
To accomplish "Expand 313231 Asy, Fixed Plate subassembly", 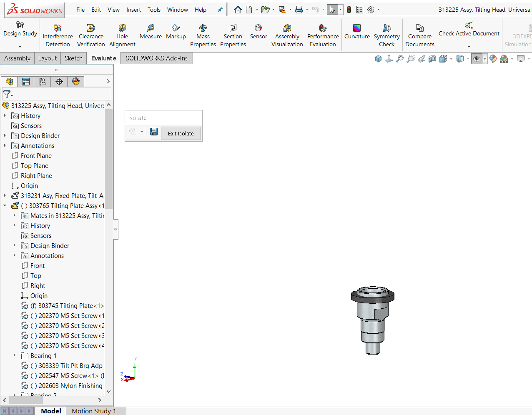I will pyautogui.click(x=5, y=195).
